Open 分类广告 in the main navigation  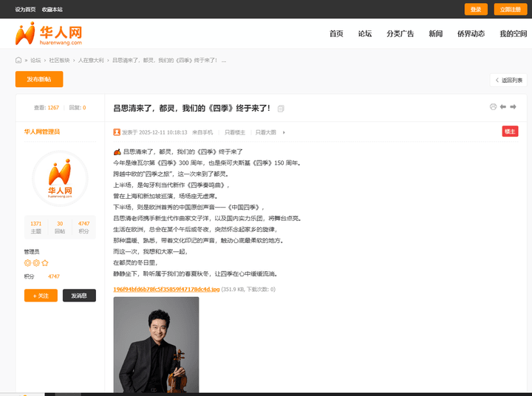click(x=400, y=34)
